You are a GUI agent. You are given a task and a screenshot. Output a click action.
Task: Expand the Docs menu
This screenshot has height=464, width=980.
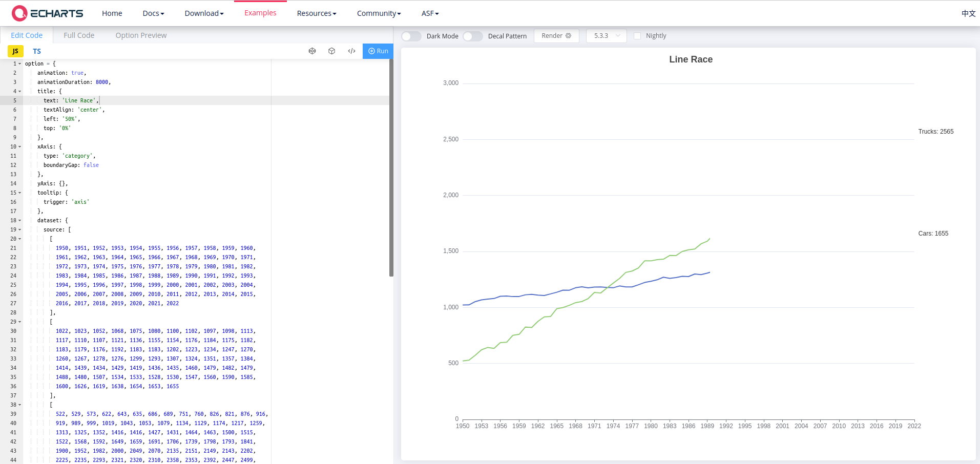tap(153, 13)
